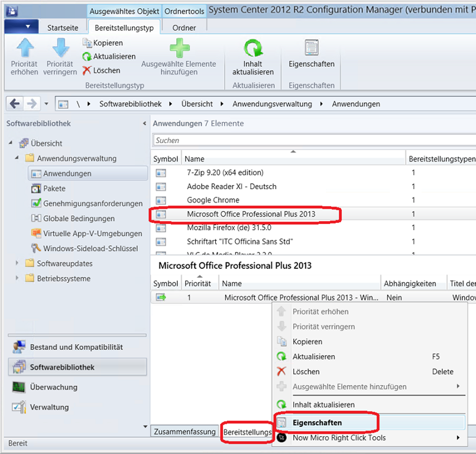Screen dimensions: 476x454
Task: Open the Verwaltung workspace
Action: click(77, 407)
